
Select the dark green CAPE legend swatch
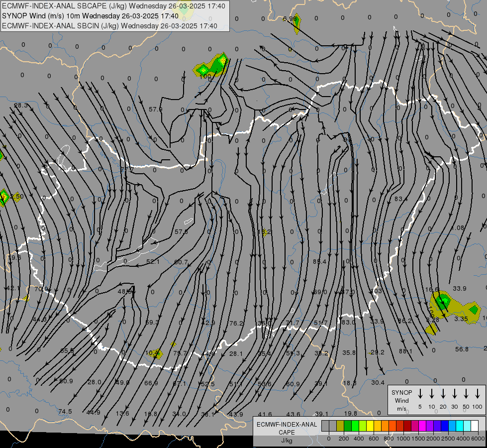coord(348,426)
